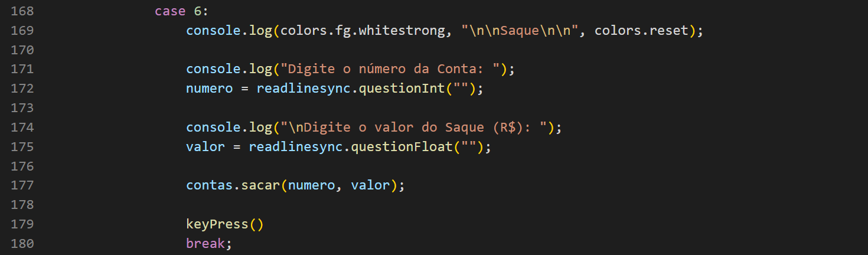Click line number 168 in the gutter
The image size is (868, 255).
22,11
